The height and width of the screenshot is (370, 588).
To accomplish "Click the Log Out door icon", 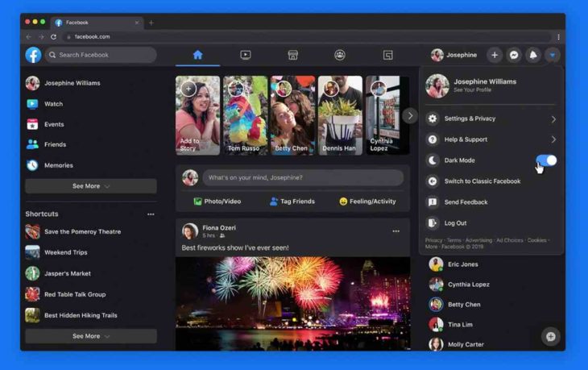I will tap(433, 223).
